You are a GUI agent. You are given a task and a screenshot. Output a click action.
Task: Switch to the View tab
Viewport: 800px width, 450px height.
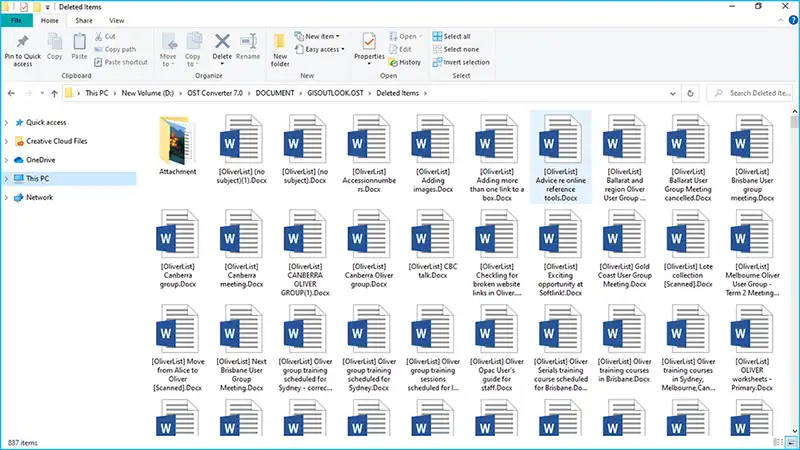(x=116, y=20)
